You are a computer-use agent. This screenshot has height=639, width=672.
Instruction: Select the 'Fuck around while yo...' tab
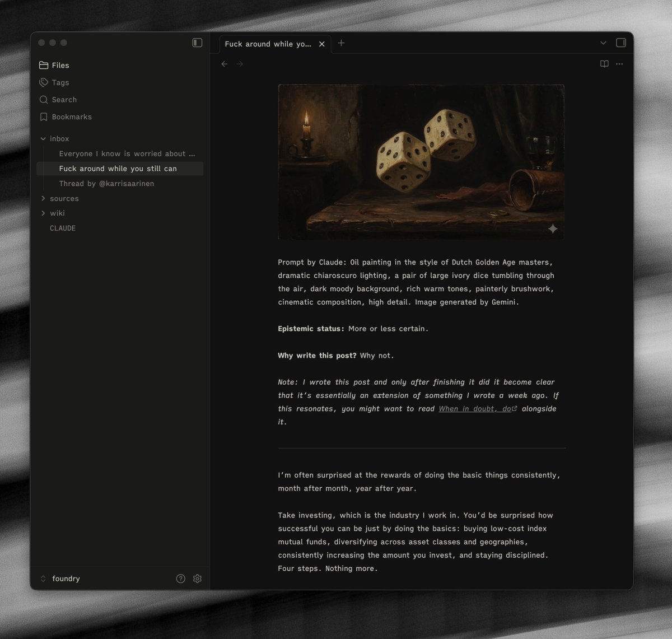[x=268, y=44]
